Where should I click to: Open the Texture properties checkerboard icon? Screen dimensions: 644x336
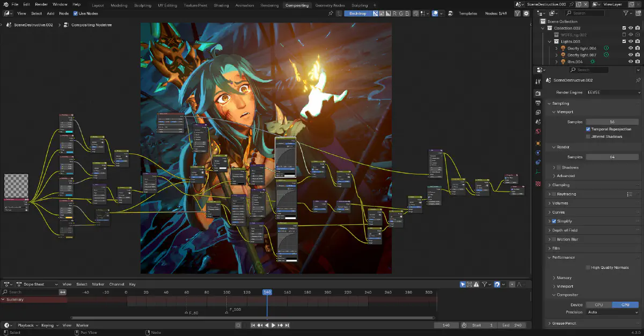(538, 184)
